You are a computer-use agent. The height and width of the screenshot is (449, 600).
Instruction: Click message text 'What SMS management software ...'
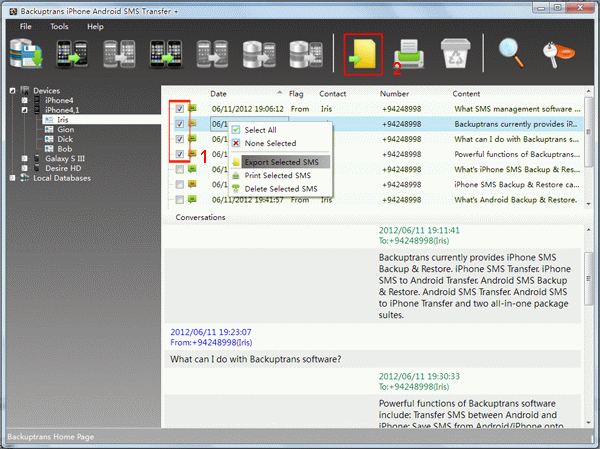517,109
